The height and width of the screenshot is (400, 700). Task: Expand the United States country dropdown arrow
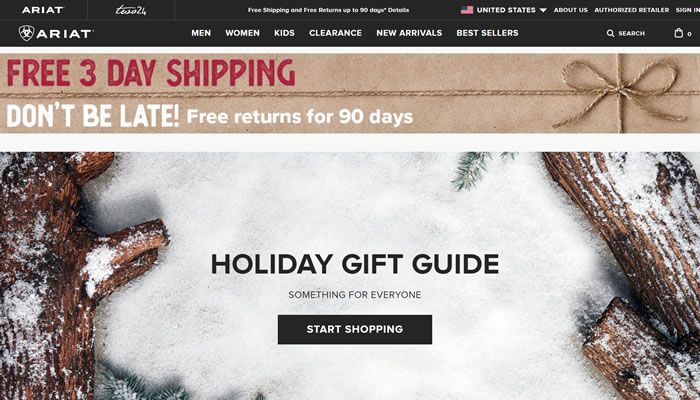click(543, 10)
